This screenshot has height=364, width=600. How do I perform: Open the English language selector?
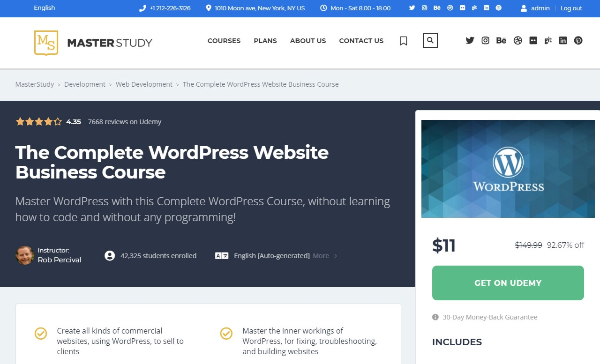pos(45,8)
